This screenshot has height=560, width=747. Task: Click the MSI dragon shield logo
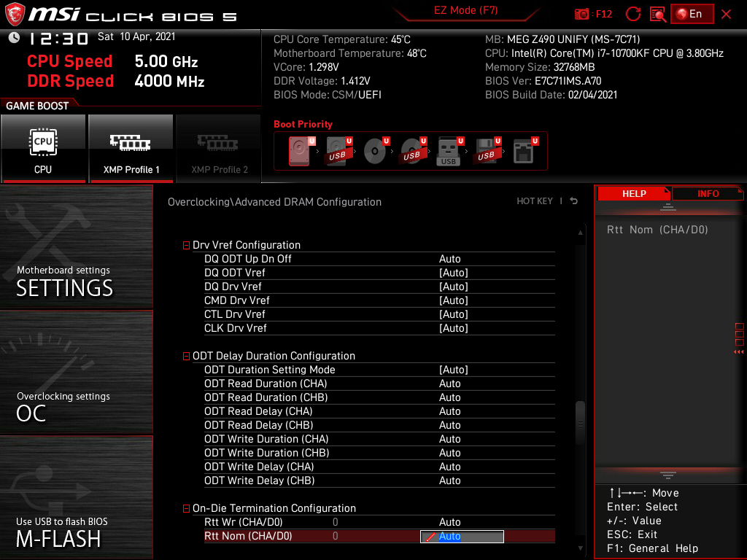click(x=15, y=15)
